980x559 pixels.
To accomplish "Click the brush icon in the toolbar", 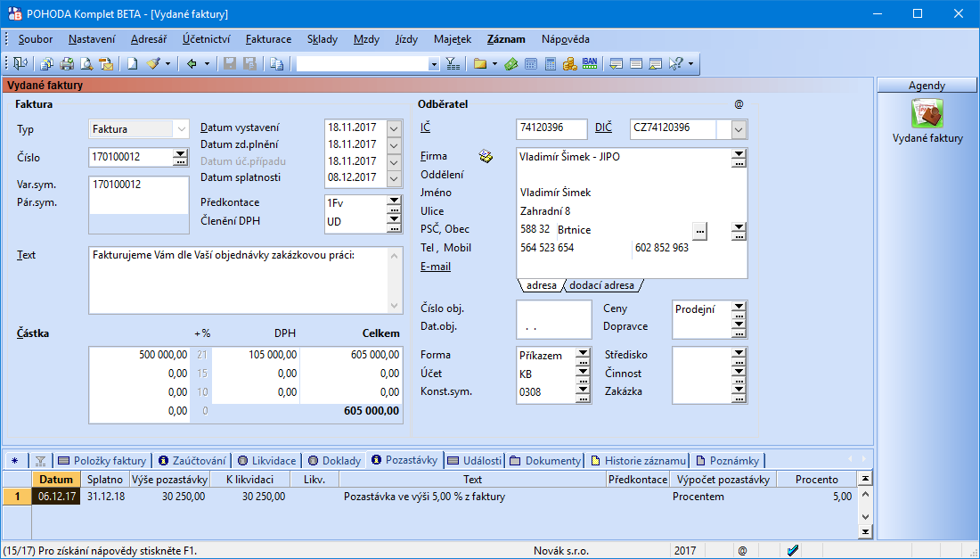I will coord(153,63).
